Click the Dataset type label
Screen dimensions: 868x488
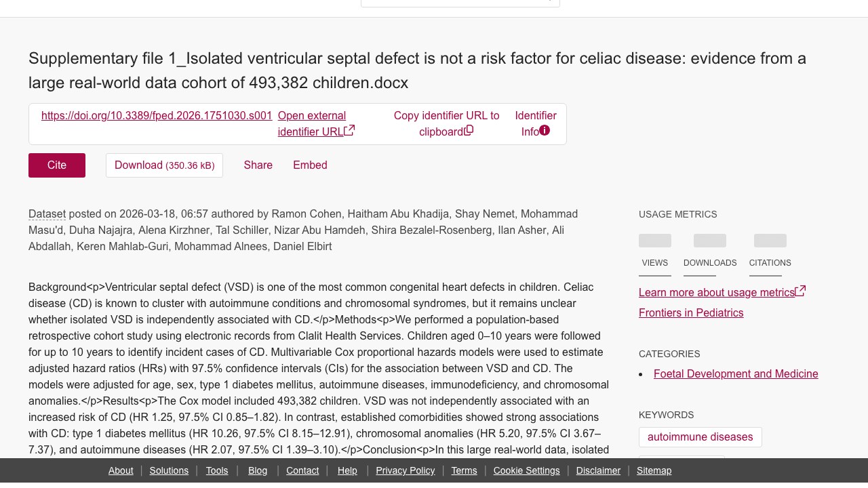coord(47,214)
